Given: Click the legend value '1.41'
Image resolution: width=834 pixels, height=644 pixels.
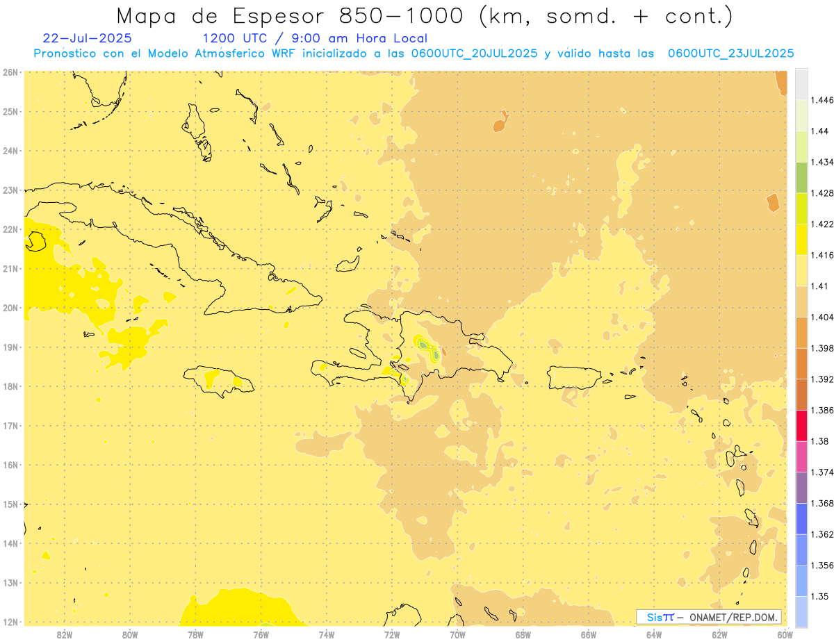Looking at the screenshot, I should tap(819, 286).
